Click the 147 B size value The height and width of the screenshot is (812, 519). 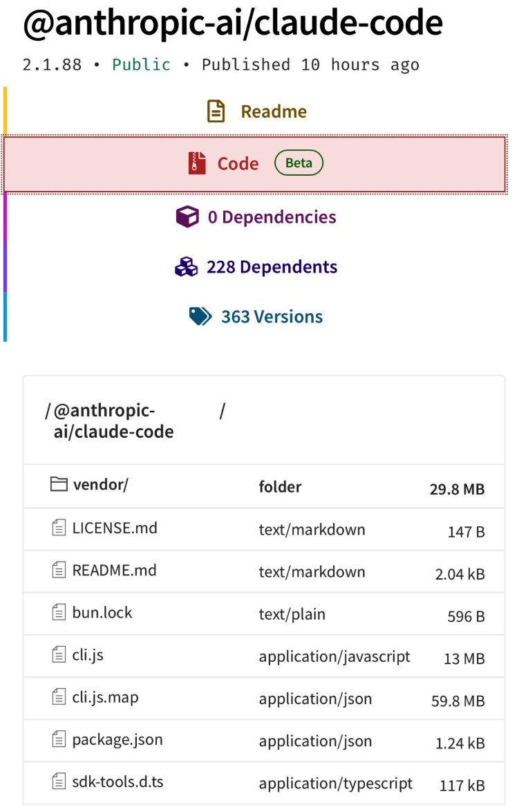(x=466, y=531)
